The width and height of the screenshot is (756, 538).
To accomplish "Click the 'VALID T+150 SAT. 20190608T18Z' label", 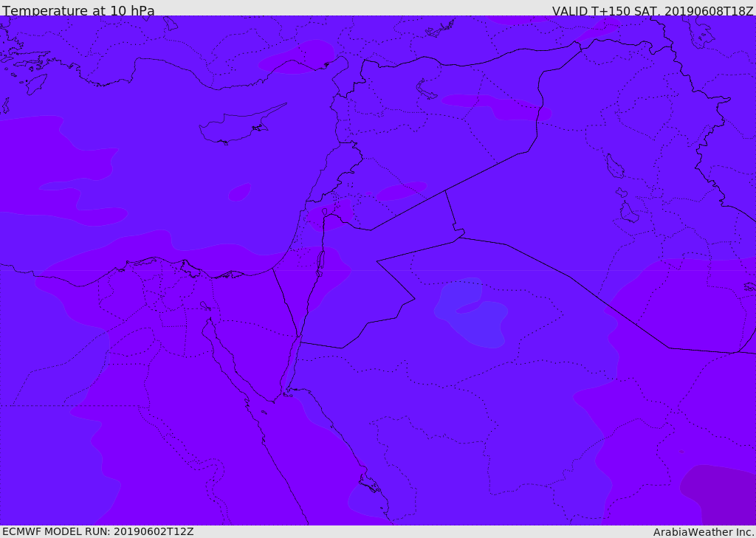I will pyautogui.click(x=653, y=10).
